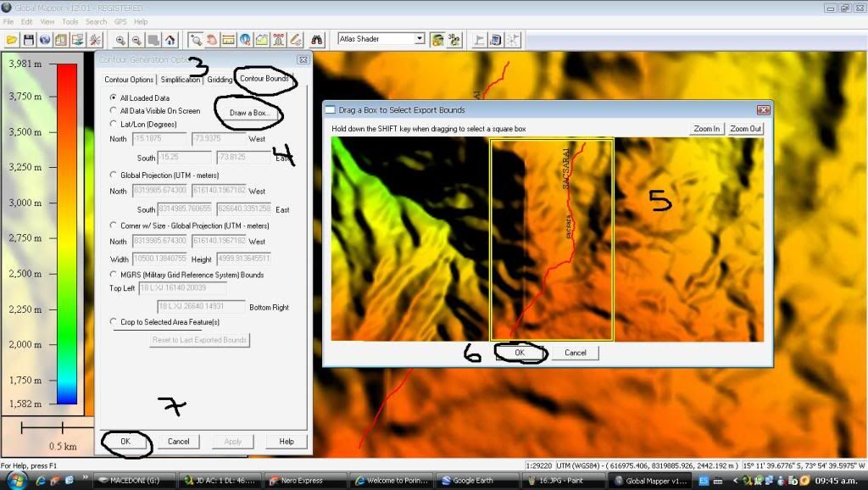
Task: Toggle the hill shading icon
Action: (437, 40)
